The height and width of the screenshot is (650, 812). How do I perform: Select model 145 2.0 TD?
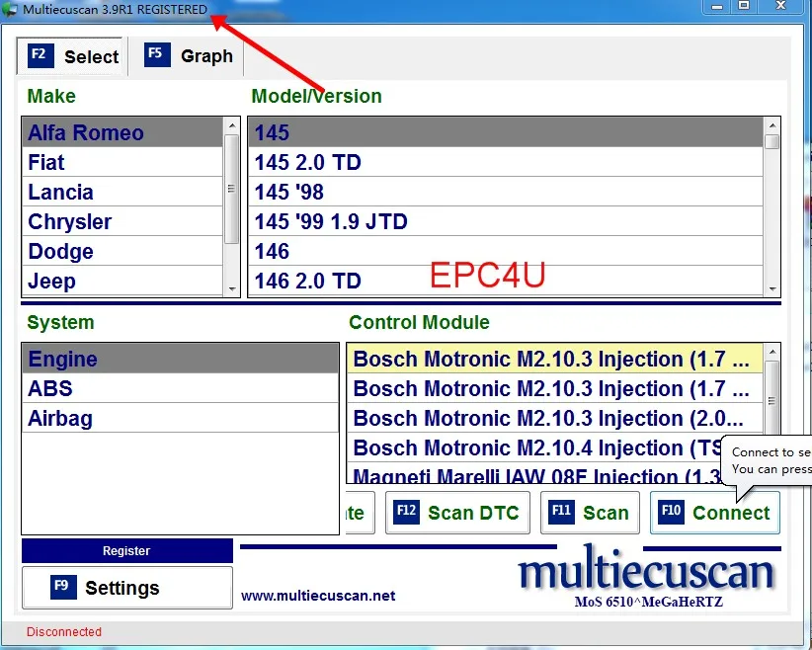(x=506, y=162)
